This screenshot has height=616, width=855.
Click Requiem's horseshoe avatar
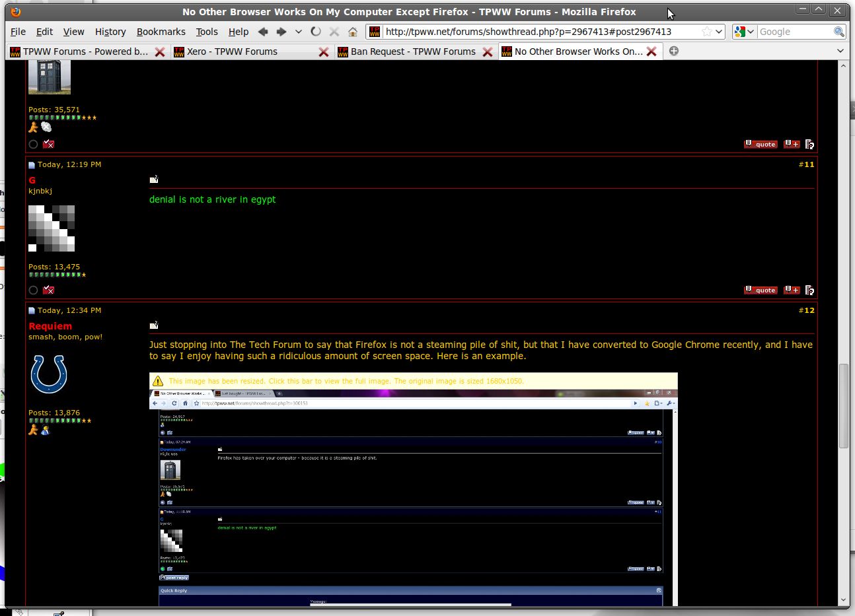[x=49, y=374]
